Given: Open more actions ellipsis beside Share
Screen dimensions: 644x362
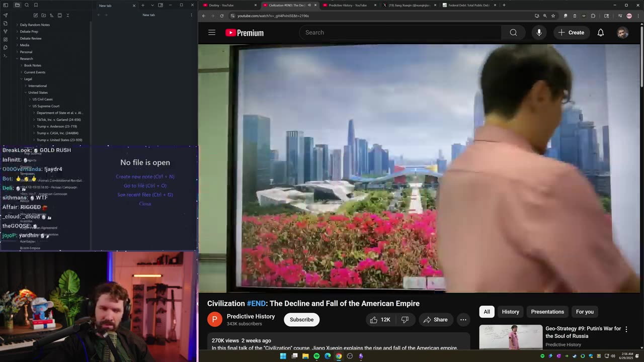Looking at the screenshot, I should click(x=463, y=320).
